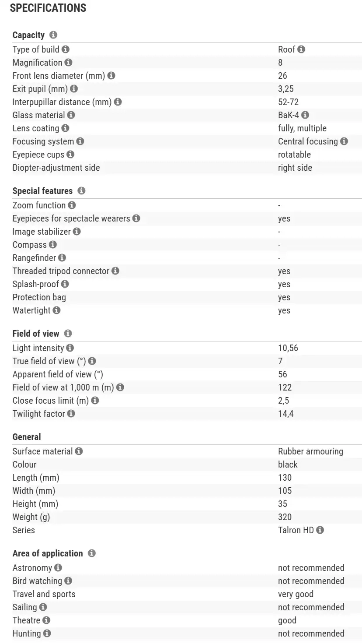Click info icon for Exit pupil (mm)
The height and width of the screenshot is (644, 362).
74,89
